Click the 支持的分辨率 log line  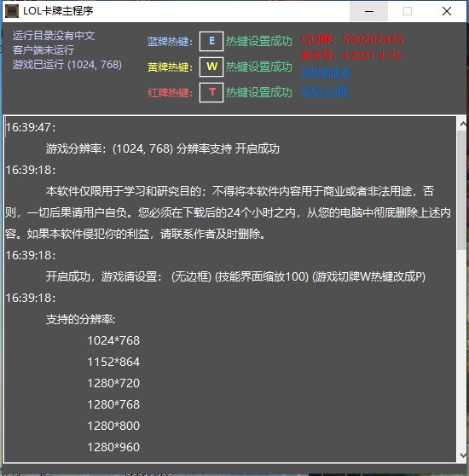pos(81,319)
